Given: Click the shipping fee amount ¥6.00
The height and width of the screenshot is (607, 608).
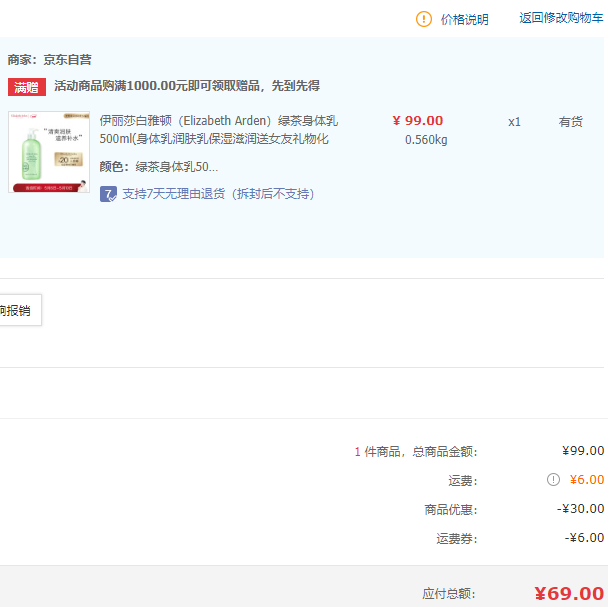Looking at the screenshot, I should pos(587,480).
